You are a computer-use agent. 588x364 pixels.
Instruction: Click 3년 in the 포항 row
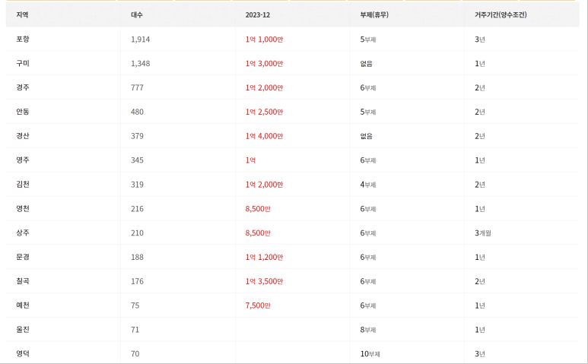point(480,40)
